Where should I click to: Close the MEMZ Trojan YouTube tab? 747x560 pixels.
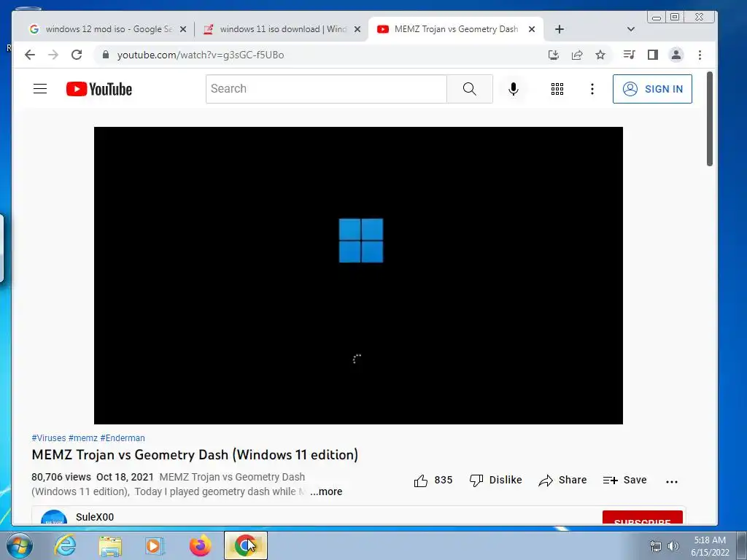pos(532,29)
